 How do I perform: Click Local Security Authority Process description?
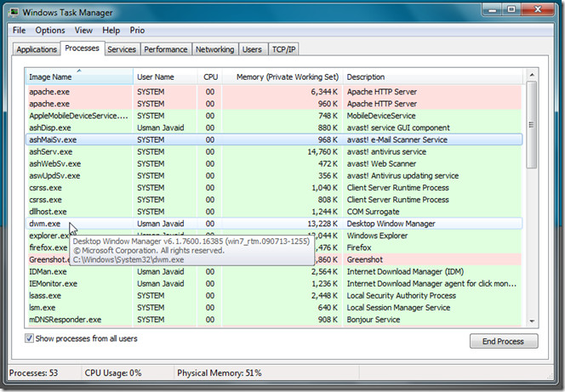(x=401, y=296)
